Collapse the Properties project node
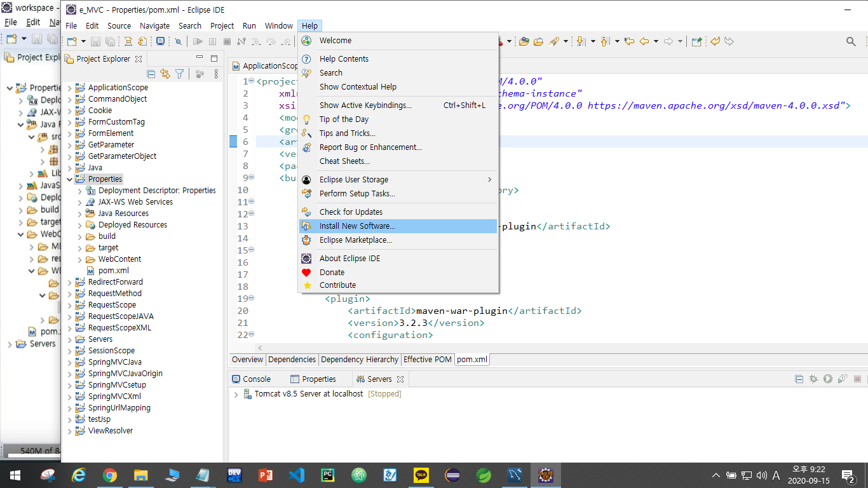868x488 pixels. [x=69, y=179]
